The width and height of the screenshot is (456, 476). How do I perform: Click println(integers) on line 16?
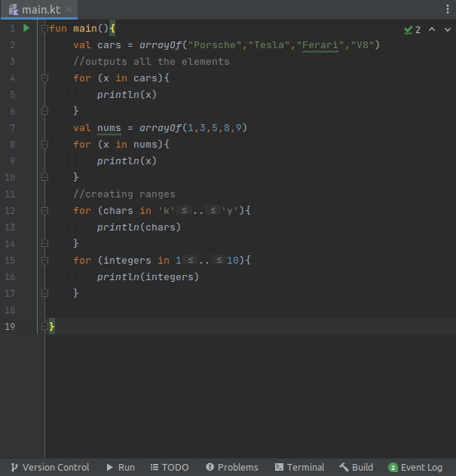(x=148, y=277)
